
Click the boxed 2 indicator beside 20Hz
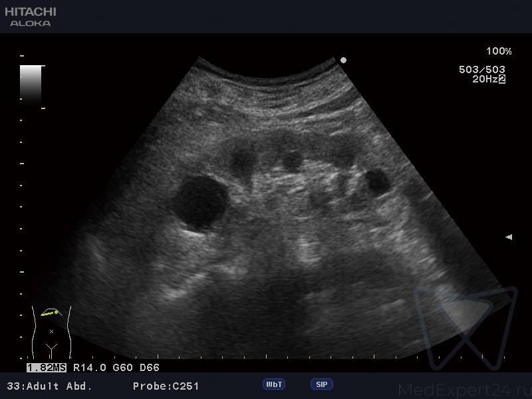click(x=502, y=79)
